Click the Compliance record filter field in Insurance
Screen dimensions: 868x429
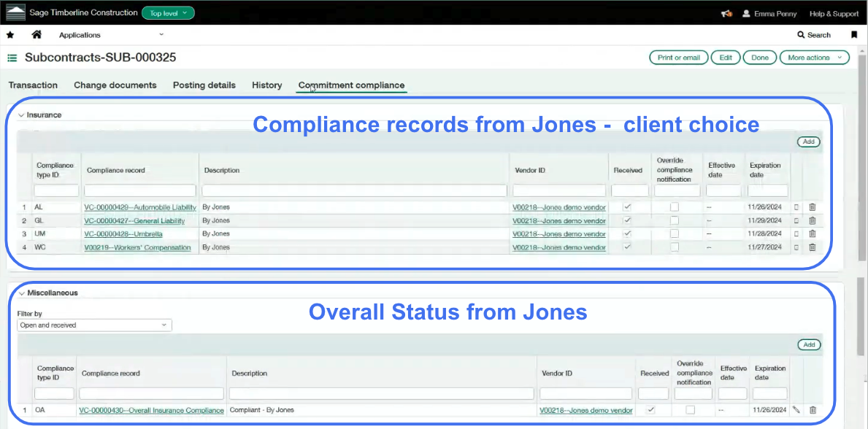tap(139, 190)
